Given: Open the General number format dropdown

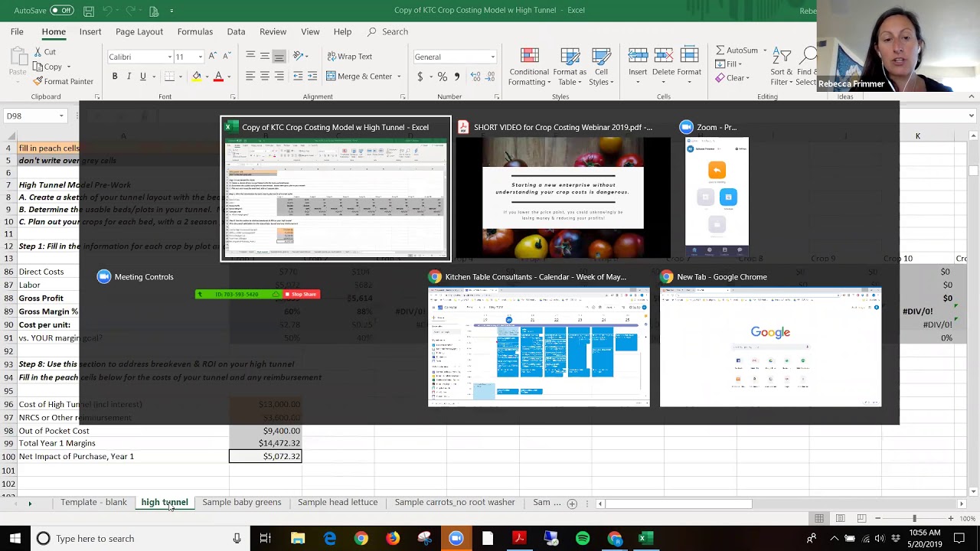Looking at the screenshot, I should [492, 57].
